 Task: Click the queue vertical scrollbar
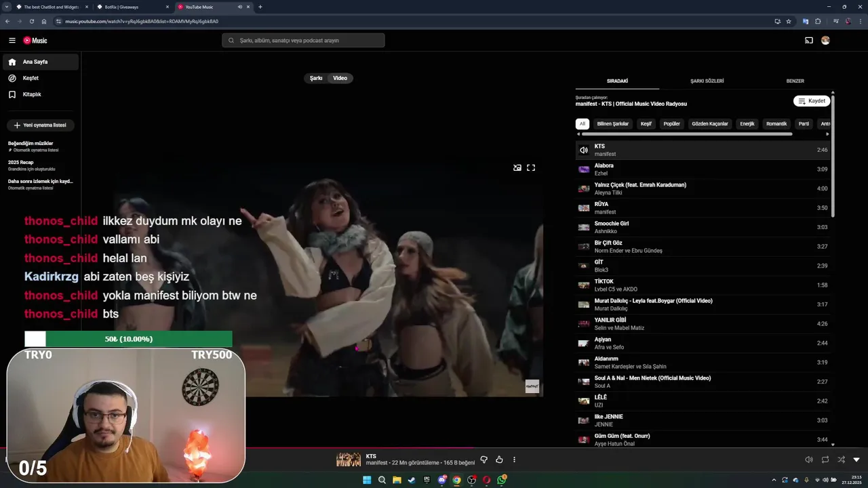click(x=833, y=157)
